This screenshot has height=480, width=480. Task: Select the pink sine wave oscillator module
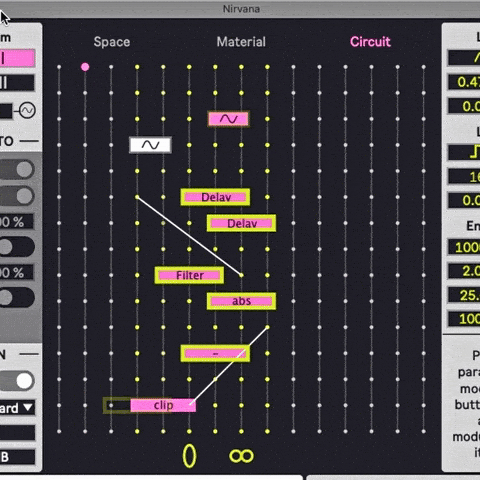pos(228,119)
